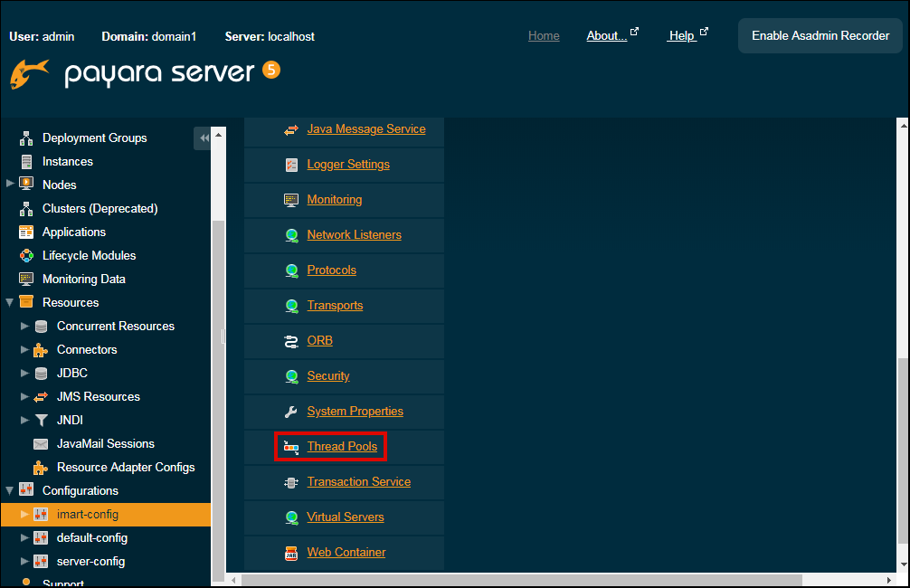Collapse the sidebar with the double-arrow button
This screenshot has height=588, width=910.
pos(204,138)
